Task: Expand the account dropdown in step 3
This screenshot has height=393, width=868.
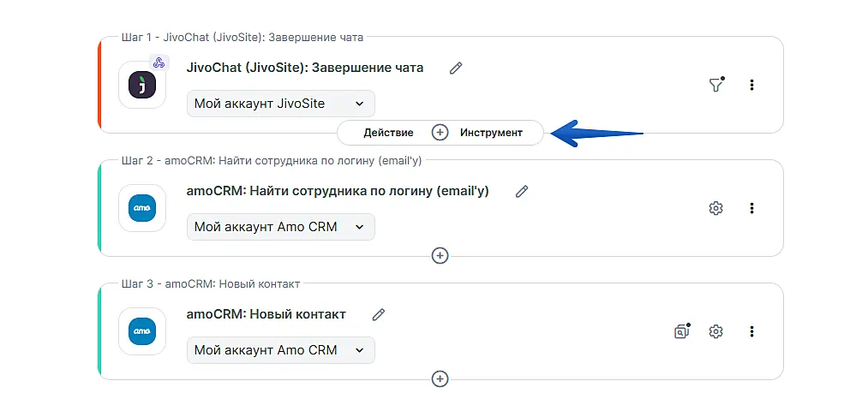Action: tap(280, 350)
